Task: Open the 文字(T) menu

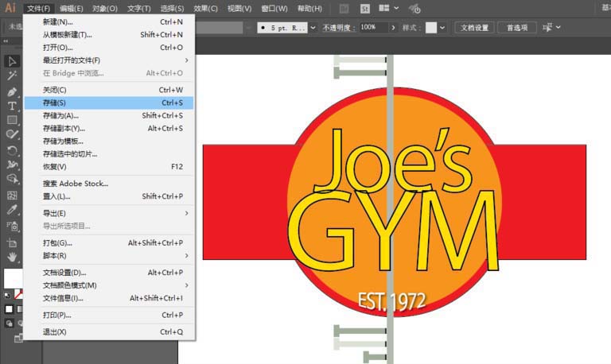Action: 138,8
